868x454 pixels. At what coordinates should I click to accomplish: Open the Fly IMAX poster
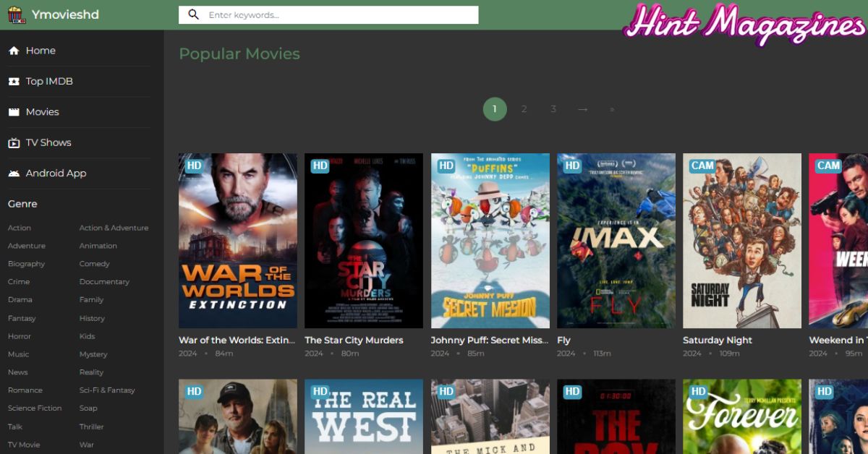click(616, 241)
